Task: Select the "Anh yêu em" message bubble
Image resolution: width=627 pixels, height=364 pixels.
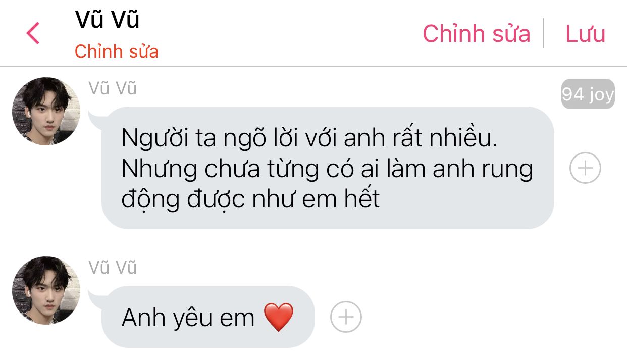Action: [x=208, y=317]
